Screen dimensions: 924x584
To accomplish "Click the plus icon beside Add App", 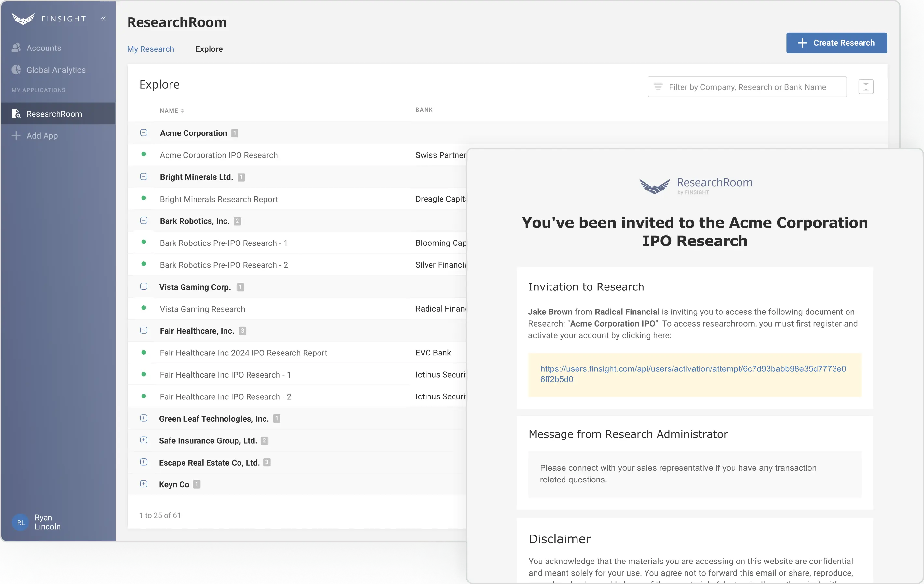I will 16,135.
